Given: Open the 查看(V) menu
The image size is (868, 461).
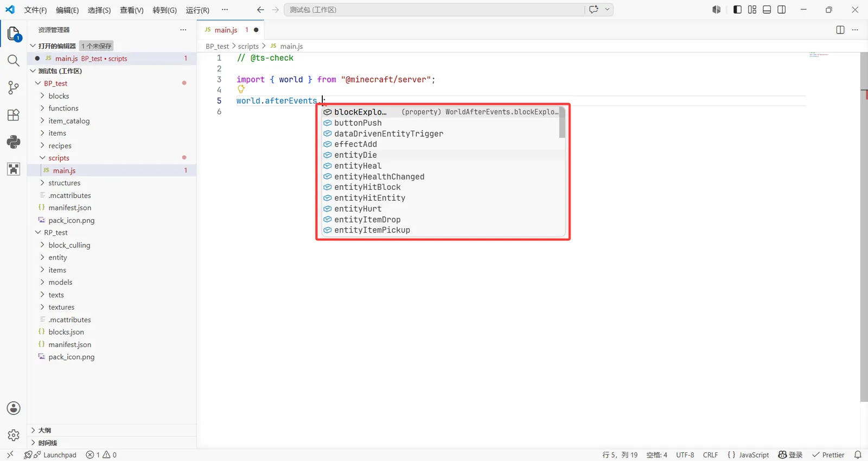Looking at the screenshot, I should (132, 10).
